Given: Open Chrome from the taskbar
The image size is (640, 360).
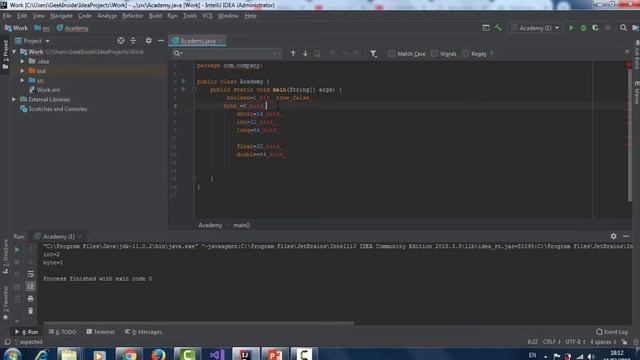Looking at the screenshot, I should (x=129, y=354).
